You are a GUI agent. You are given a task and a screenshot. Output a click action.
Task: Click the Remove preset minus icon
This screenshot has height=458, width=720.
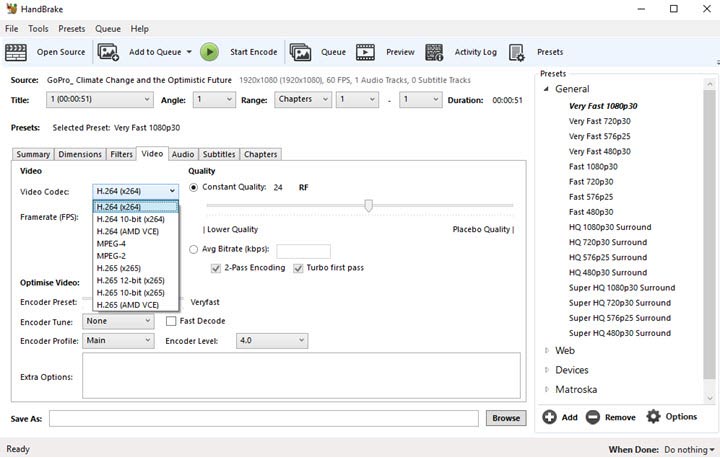pyautogui.click(x=593, y=417)
